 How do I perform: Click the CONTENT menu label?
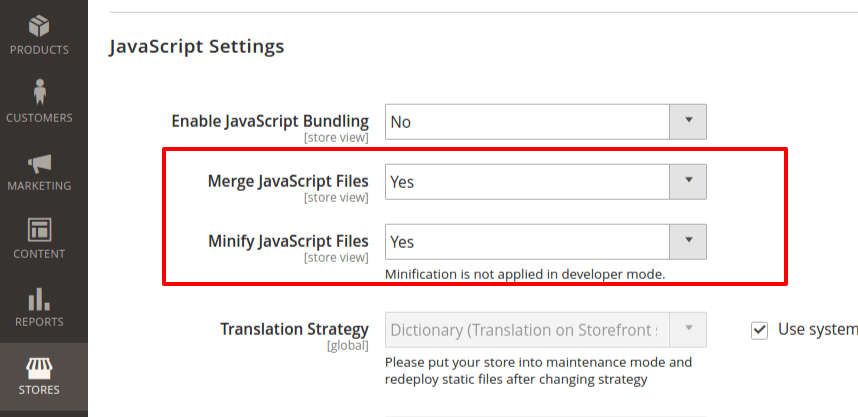(x=39, y=254)
